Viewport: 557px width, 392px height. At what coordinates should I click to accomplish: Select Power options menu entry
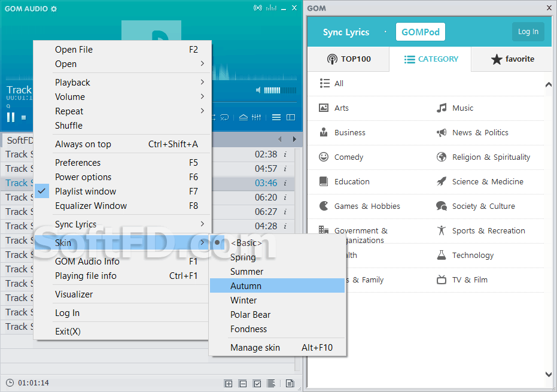123,177
